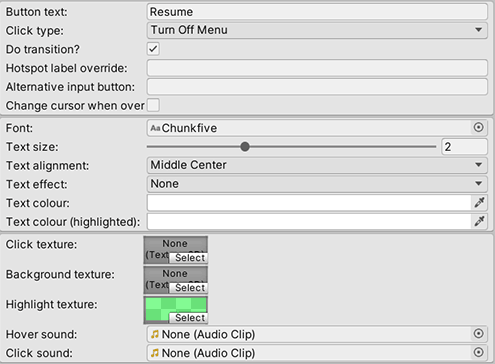Enable Change cursor when over checkbox
Image resolution: width=495 pixels, height=364 pixels.
[x=153, y=105]
